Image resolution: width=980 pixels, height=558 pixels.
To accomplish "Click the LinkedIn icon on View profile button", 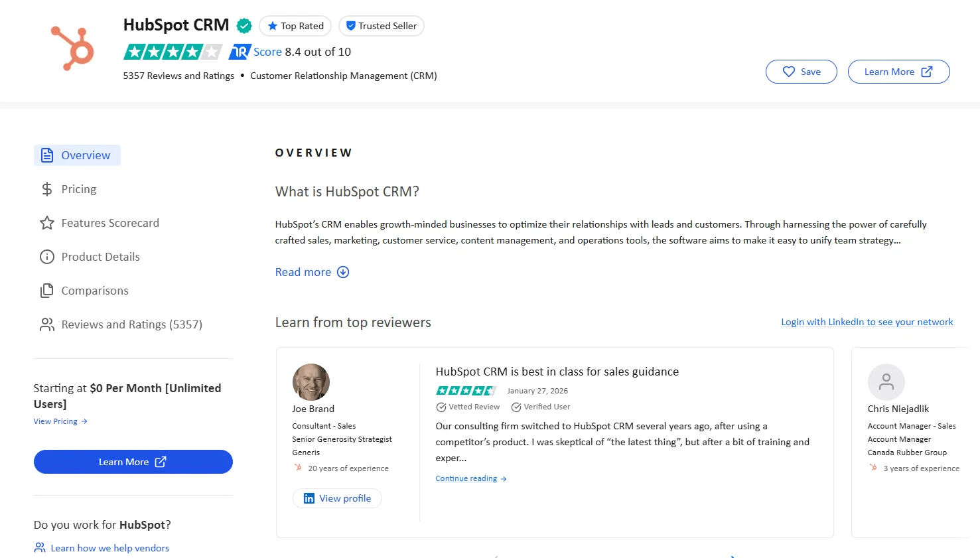I will pos(309,498).
